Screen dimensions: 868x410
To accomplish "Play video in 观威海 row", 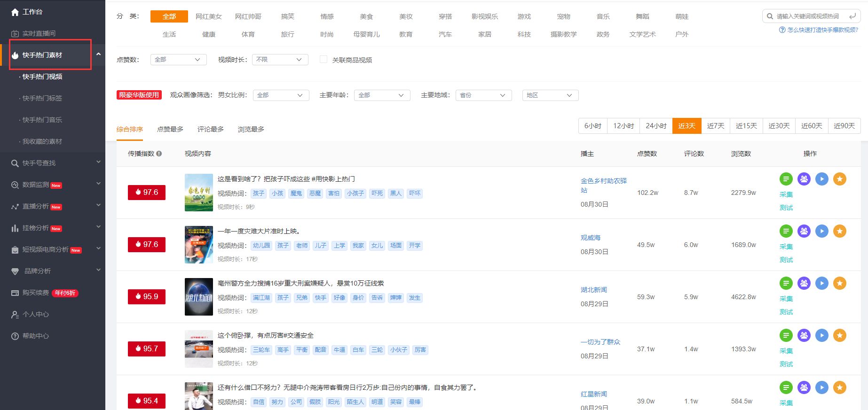I will (822, 231).
